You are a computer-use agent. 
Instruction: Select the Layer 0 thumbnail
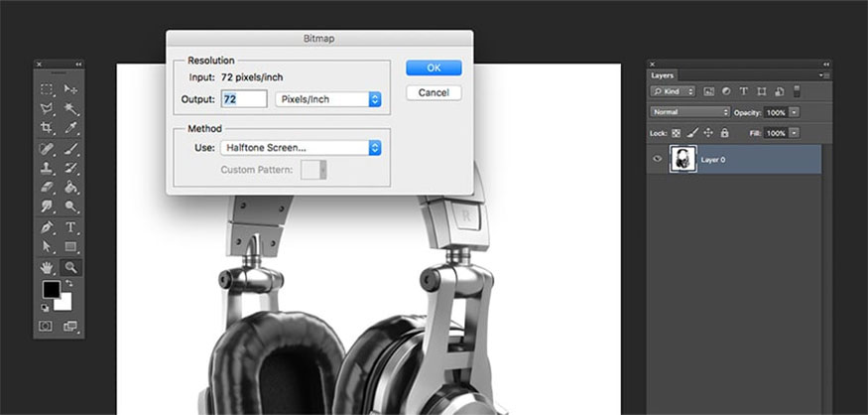(x=682, y=160)
